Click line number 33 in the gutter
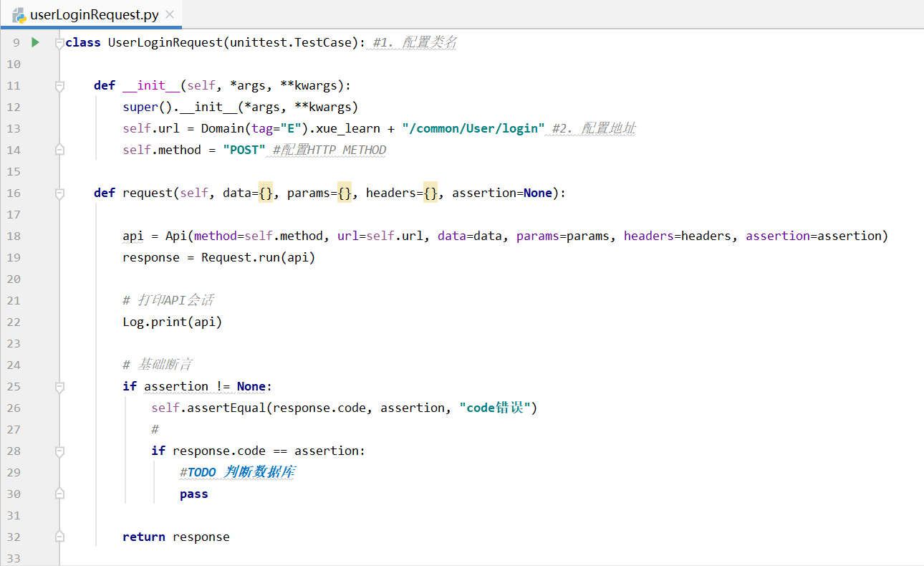Viewport: 924px width, 566px height. pos(14,558)
